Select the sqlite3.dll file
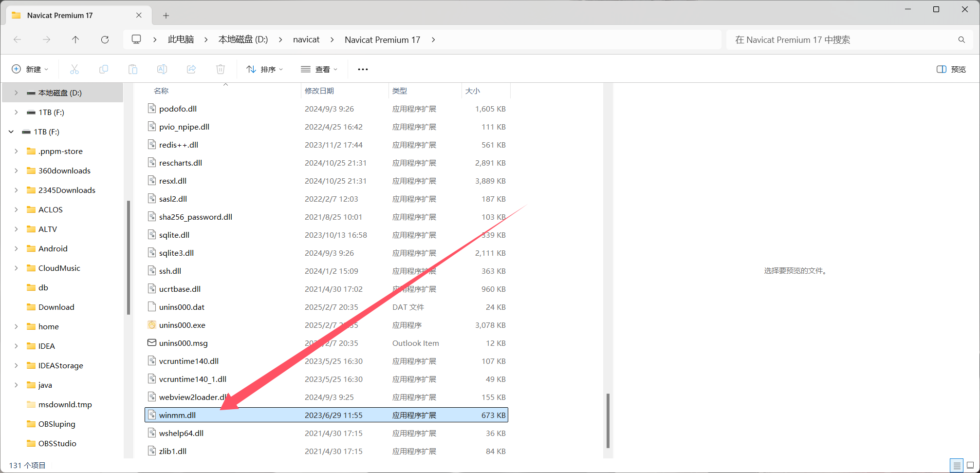 [326, 253]
